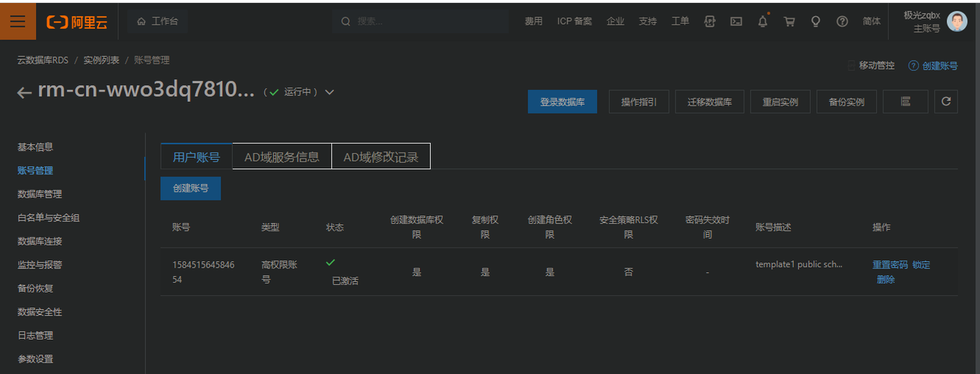Open the notifications bell

tap(762, 22)
